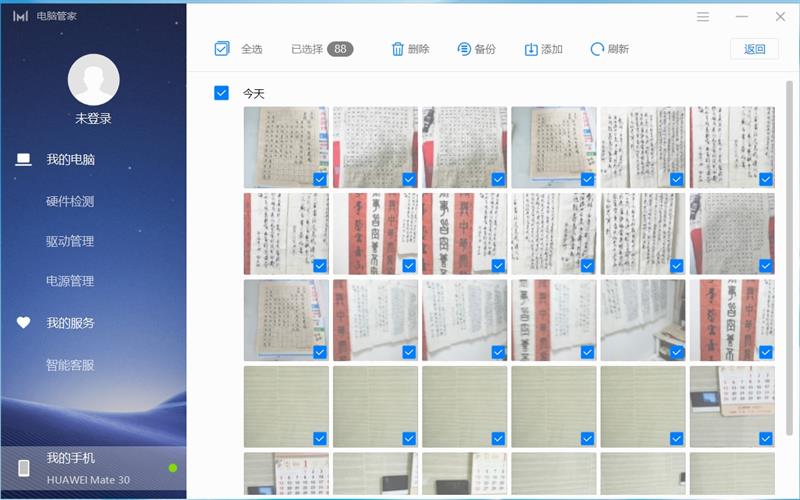
Task: Click the 返回 back button
Action: (x=754, y=49)
